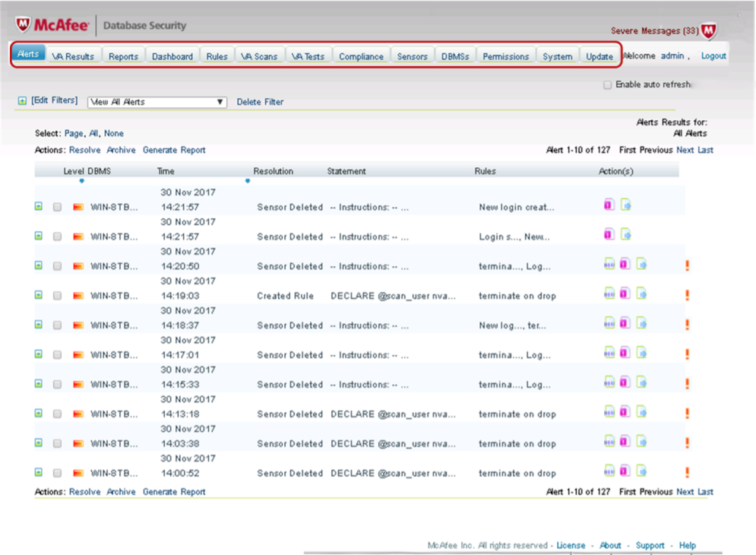This screenshot has height=555, width=756.
Task: Open the View All Alerts filter dropdown
Action: coord(158,102)
